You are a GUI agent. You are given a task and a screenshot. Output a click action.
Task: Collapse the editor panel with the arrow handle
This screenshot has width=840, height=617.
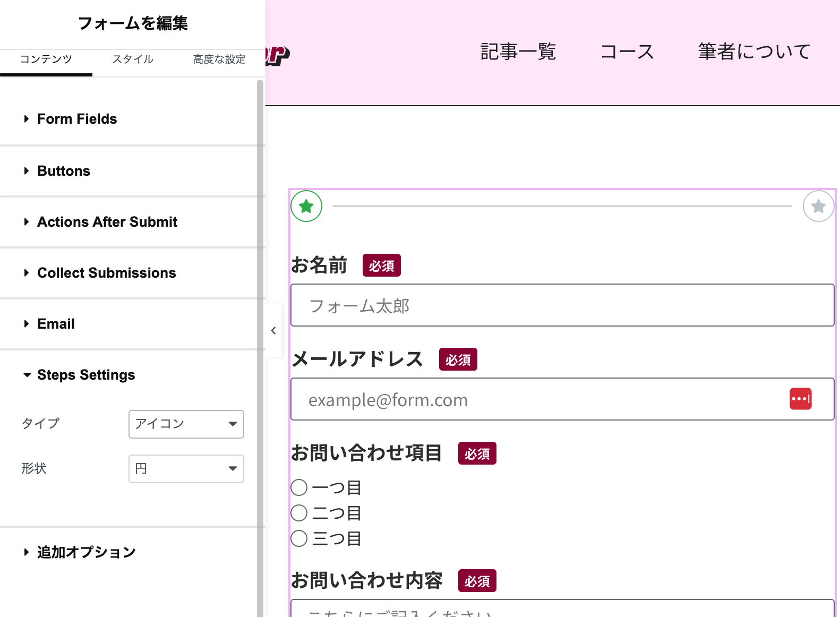pos(273,331)
